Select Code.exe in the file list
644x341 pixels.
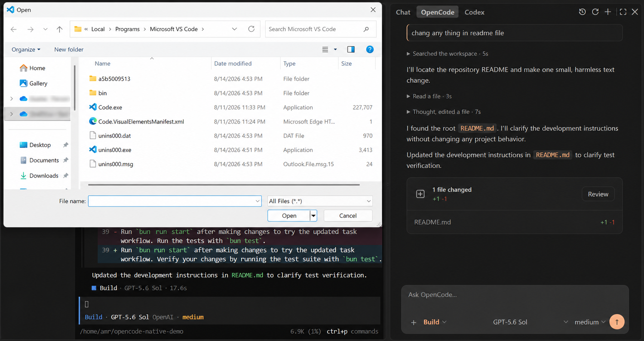110,107
